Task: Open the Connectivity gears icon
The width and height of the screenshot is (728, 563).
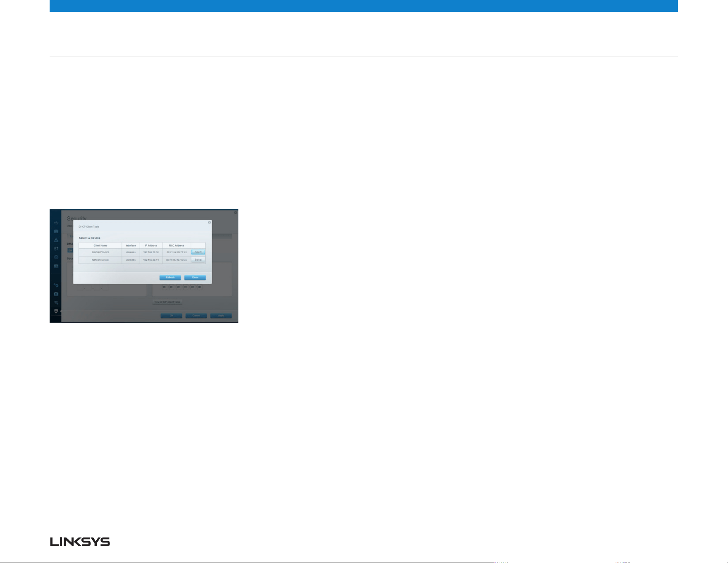Action: pos(56,285)
